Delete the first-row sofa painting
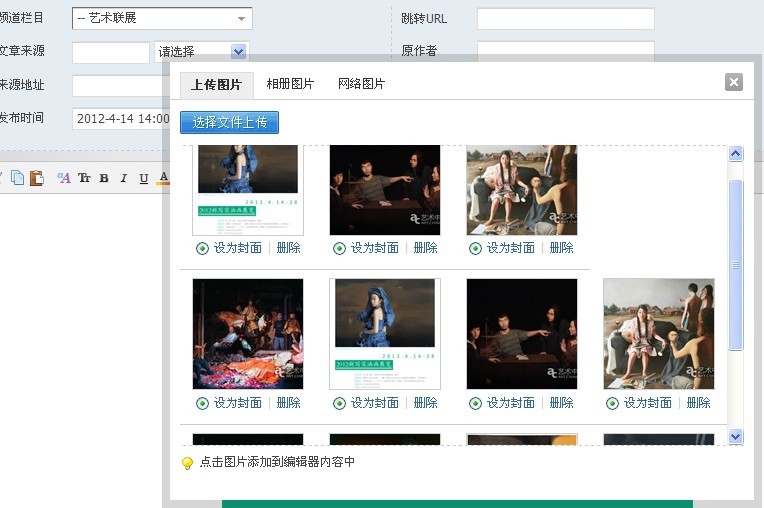 [x=561, y=248]
